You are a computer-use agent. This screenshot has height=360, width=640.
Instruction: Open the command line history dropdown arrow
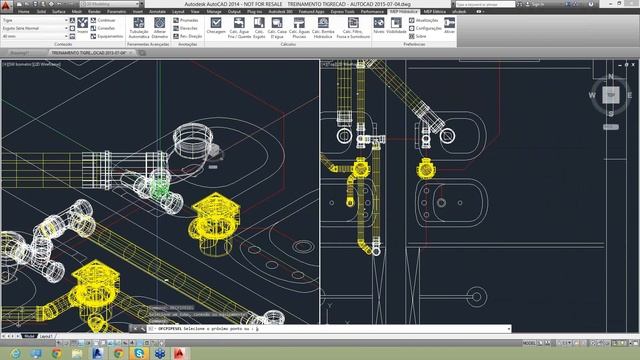(x=509, y=329)
